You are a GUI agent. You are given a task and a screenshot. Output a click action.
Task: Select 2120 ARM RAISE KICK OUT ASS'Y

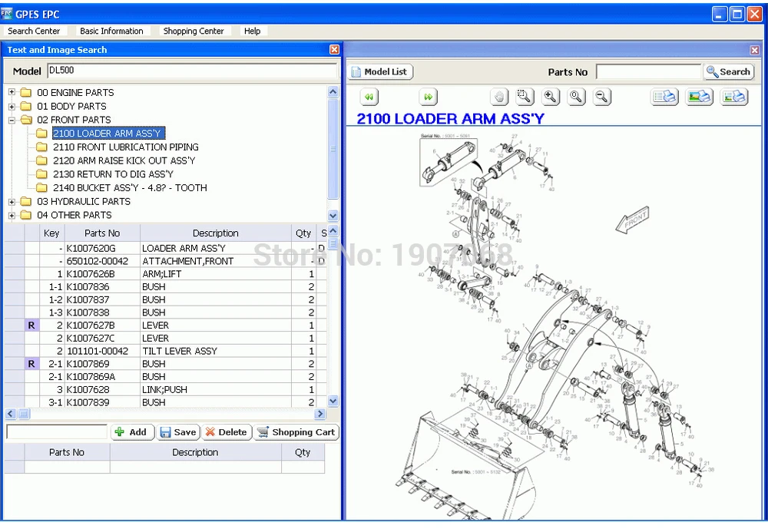124,160
